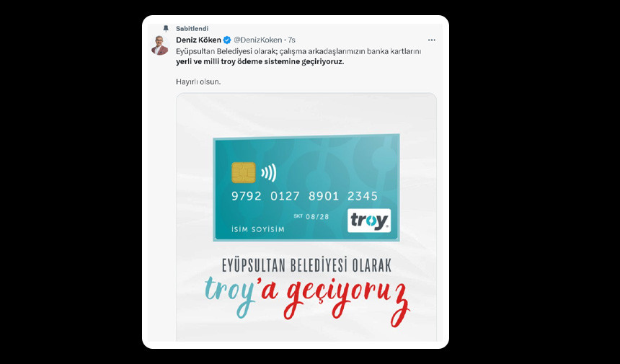
Task: Open Deniz Köken's profile avatar
Action: click(160, 45)
